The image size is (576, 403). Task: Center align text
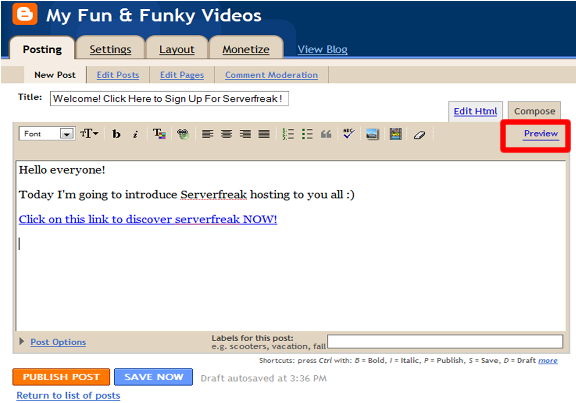226,134
